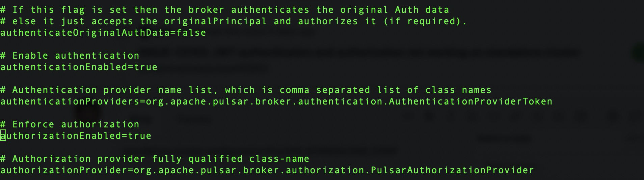Click 'org.apache.pulsar.broker.authorization' package text
Viewport: 644px width, 180px height.
[249, 171]
